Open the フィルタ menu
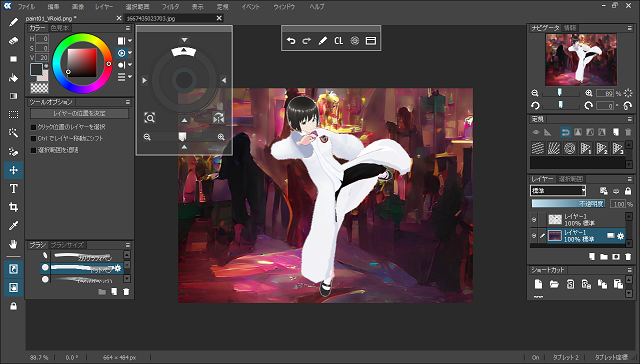This screenshot has width=640, height=364. [x=170, y=7]
